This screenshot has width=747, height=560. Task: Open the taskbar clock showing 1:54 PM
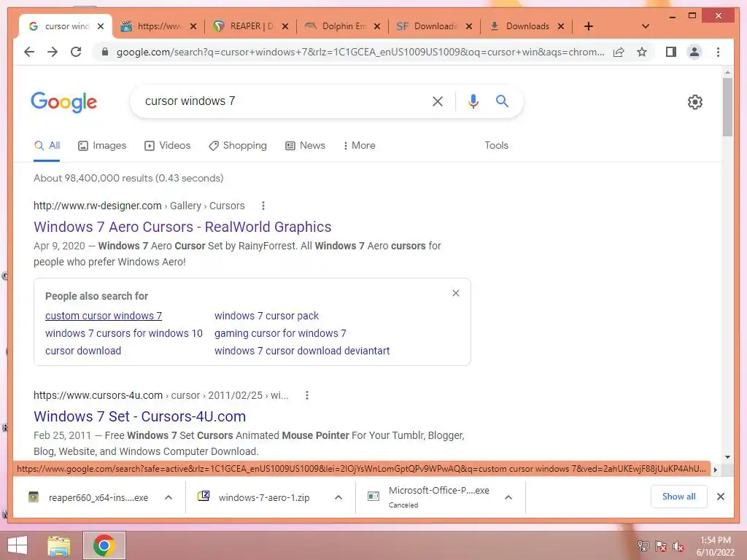(x=715, y=545)
